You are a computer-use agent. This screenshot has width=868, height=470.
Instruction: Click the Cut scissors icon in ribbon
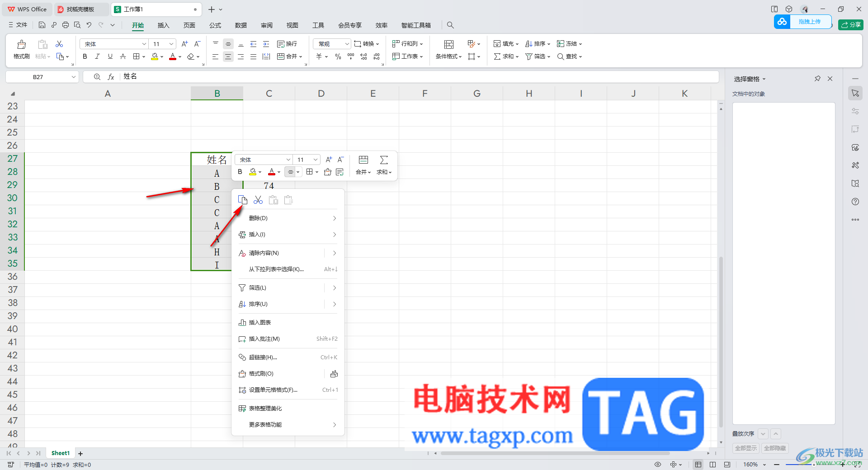(x=59, y=44)
